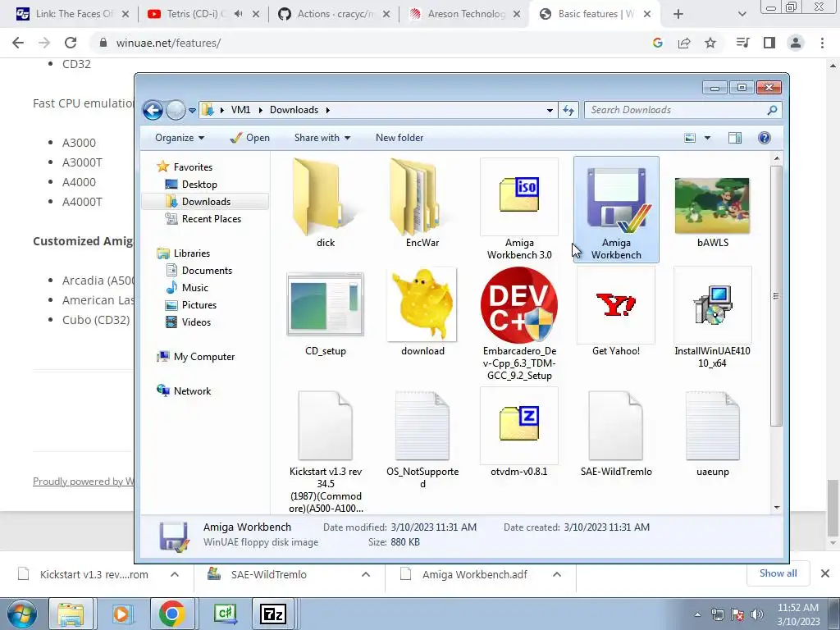The width and height of the screenshot is (840, 630).
Task: Open the address bar history dropdown
Action: click(x=550, y=111)
